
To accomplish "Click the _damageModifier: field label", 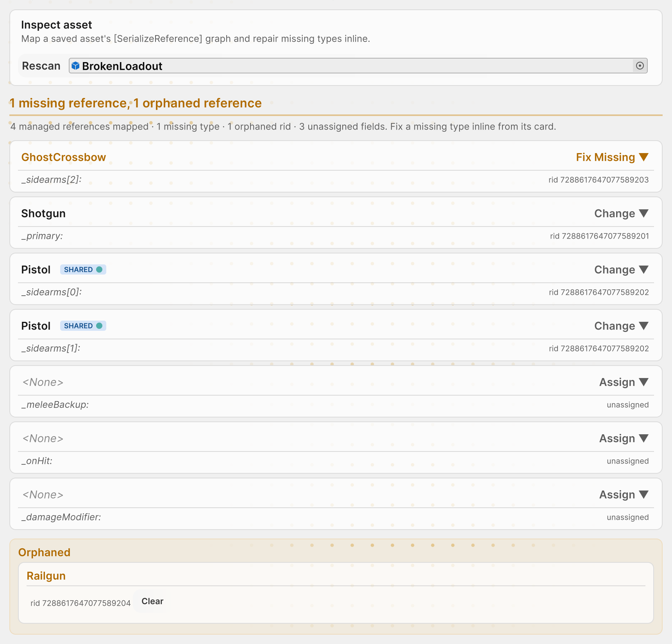I will 61,517.
